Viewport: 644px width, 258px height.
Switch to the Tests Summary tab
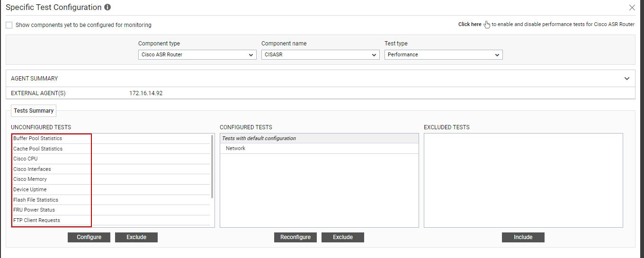tap(34, 111)
